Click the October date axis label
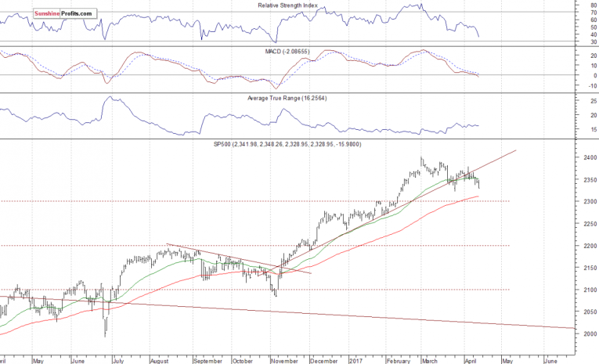 pos(242,362)
